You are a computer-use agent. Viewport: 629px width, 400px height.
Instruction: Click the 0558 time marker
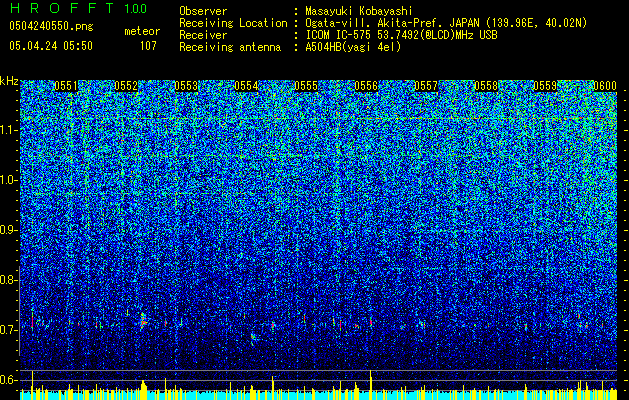click(486, 86)
